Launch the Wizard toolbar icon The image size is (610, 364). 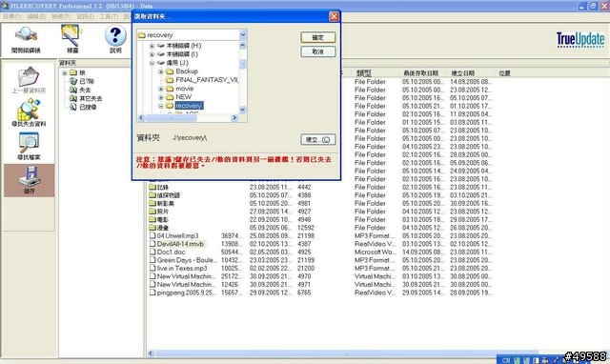(71, 35)
